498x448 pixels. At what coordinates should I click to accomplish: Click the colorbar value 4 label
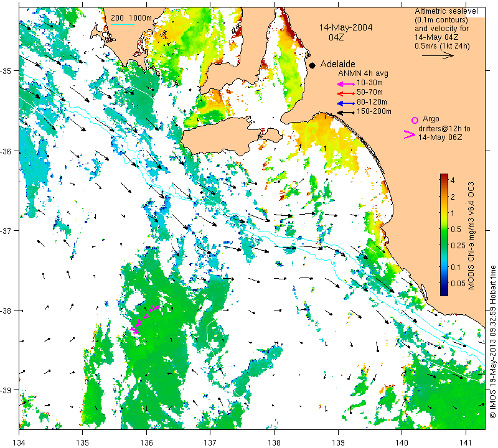[x=453, y=180]
